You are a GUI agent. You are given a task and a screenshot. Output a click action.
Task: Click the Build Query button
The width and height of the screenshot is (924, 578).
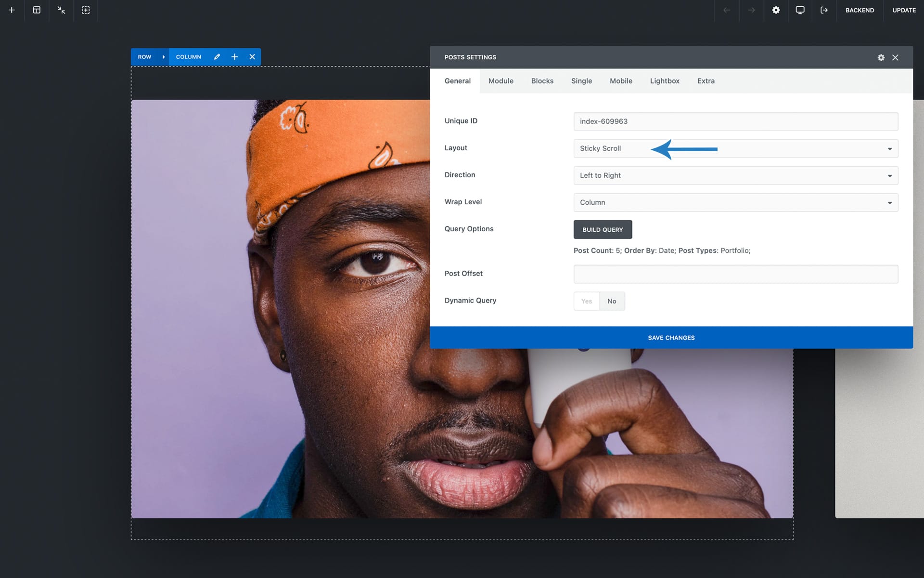602,230
